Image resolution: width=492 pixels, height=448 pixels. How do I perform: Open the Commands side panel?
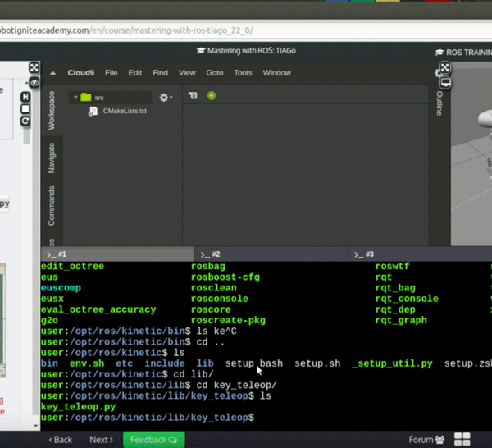[x=52, y=206]
